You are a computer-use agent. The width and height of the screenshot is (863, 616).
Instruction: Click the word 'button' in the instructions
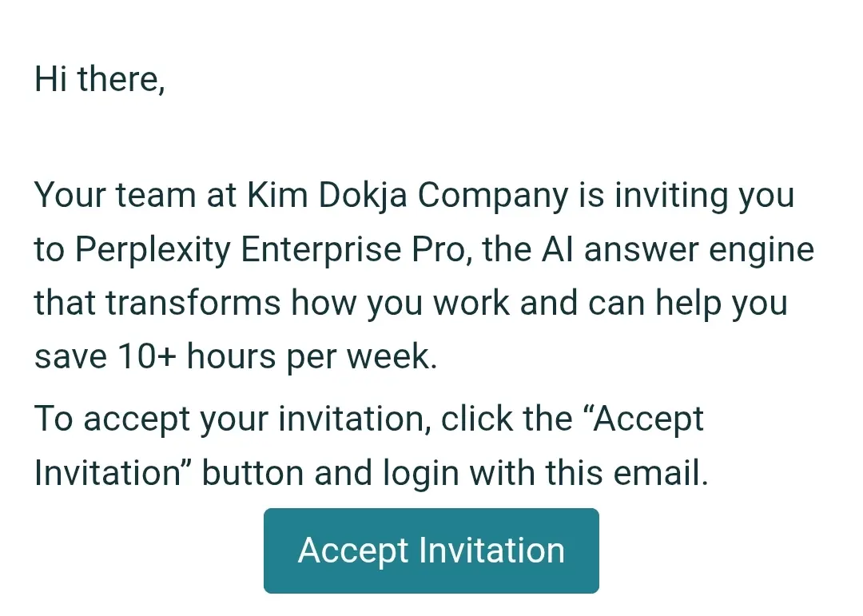pos(253,473)
